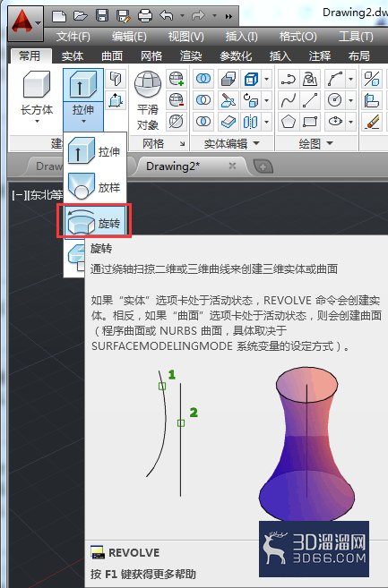
Task: Open the 格式(O) menu
Action: coord(297,37)
